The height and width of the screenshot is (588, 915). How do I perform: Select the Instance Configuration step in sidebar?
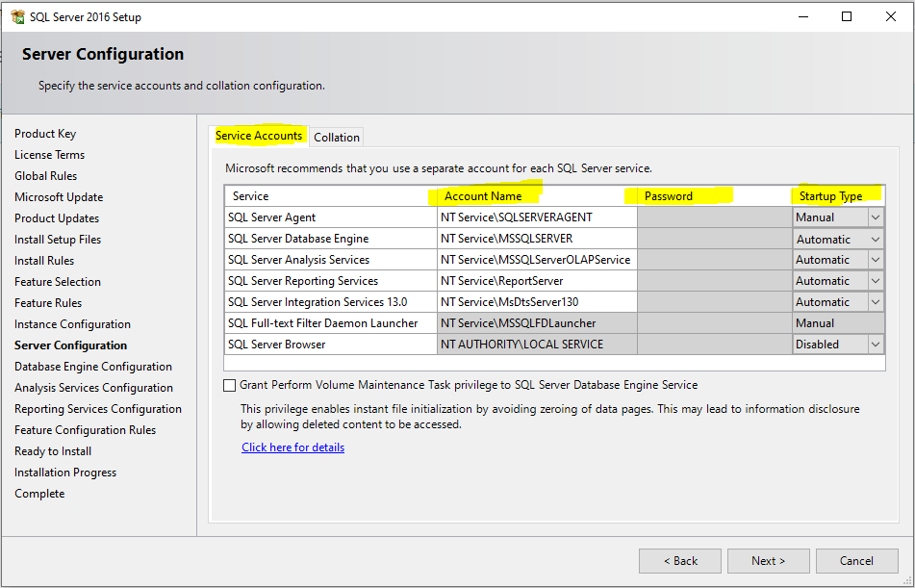(72, 324)
